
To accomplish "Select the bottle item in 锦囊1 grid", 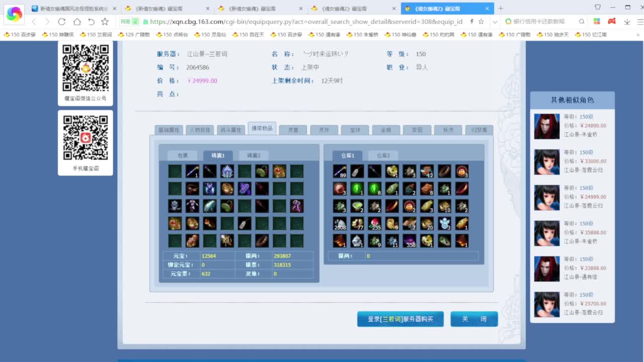I will pyautogui.click(x=245, y=224).
